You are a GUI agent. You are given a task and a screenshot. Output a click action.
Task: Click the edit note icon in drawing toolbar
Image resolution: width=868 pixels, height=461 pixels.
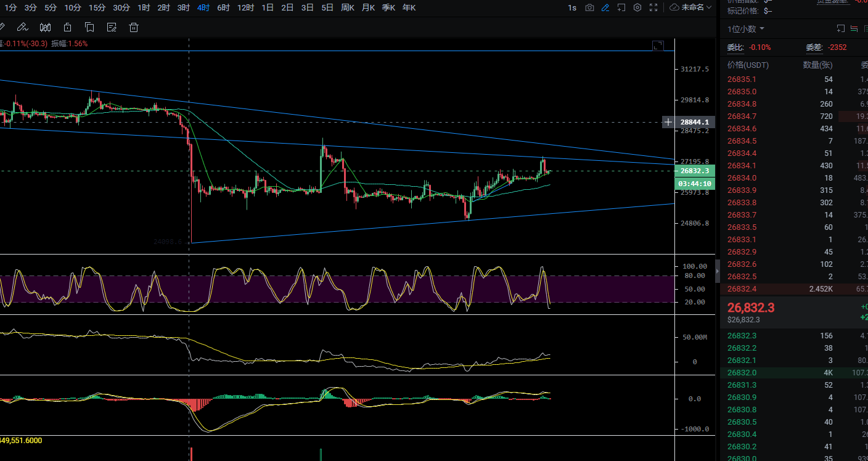pos(112,27)
